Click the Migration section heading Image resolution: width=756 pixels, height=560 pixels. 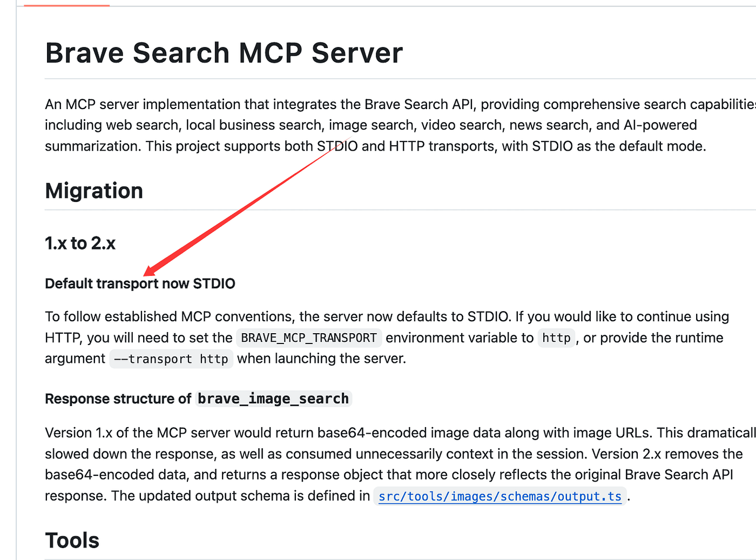pos(94,191)
